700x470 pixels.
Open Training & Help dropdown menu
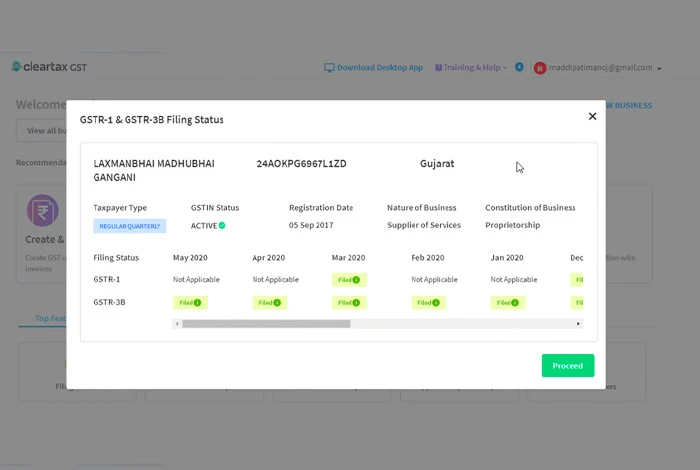pos(471,68)
